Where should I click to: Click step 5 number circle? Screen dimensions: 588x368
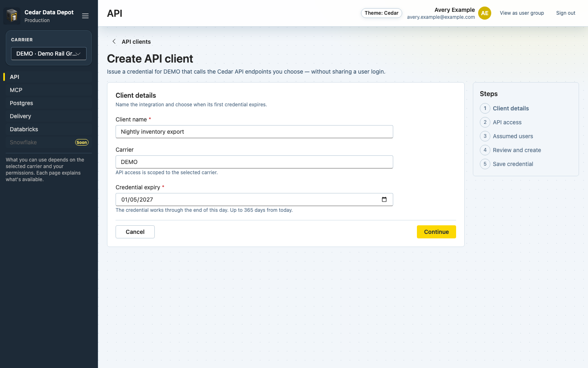[485, 164]
